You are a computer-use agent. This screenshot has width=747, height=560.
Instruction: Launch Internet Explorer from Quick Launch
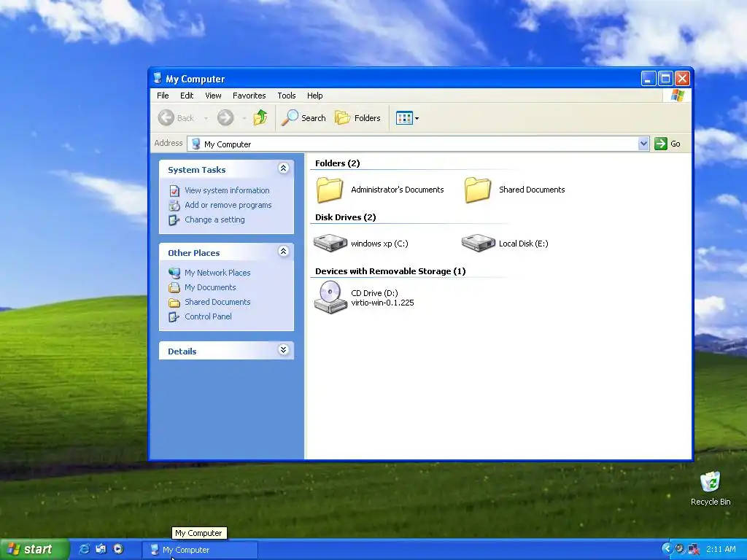click(85, 549)
